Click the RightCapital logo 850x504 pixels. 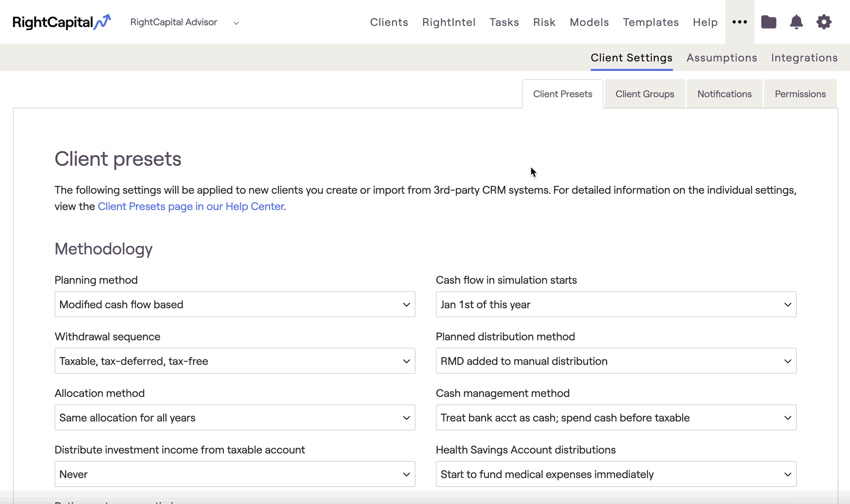(x=62, y=22)
